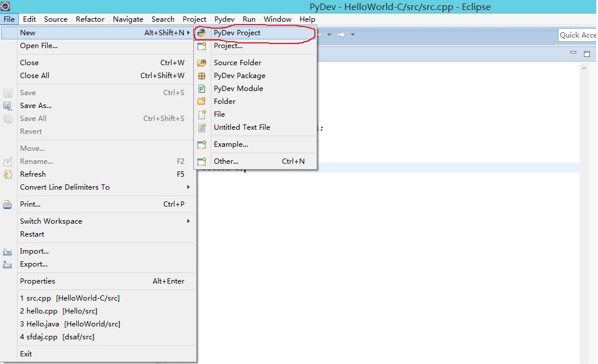The image size is (598, 364).
Task: Open the Refactor menu
Action: [90, 19]
